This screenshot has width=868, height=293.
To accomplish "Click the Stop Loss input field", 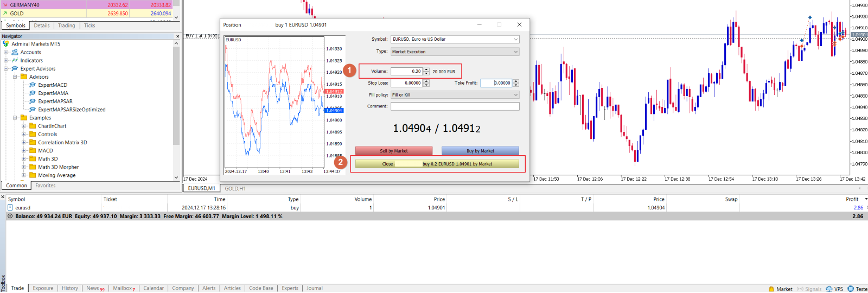I will point(407,83).
